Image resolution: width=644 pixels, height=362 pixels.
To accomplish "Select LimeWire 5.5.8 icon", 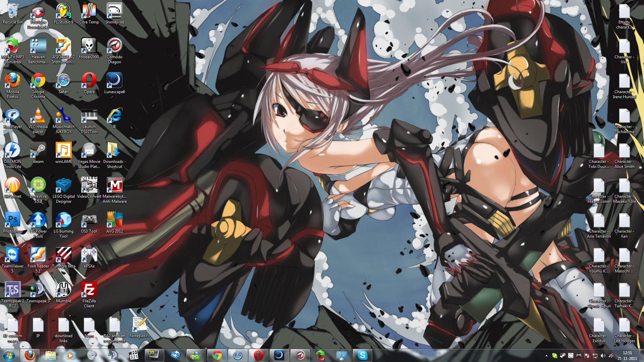I will point(38,190).
